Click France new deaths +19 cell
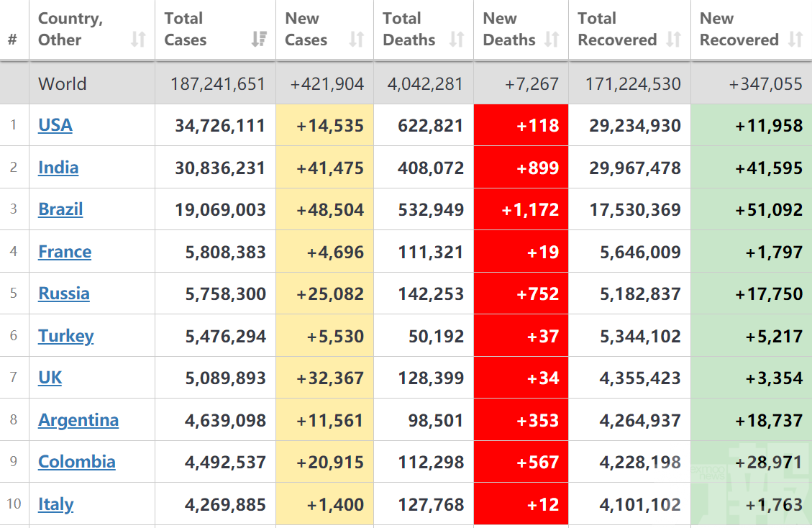 point(521,252)
